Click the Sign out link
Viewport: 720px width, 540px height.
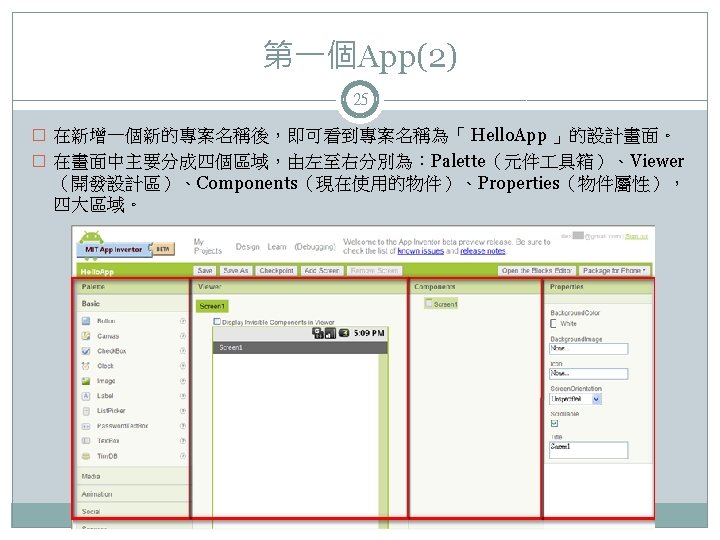(x=636, y=236)
